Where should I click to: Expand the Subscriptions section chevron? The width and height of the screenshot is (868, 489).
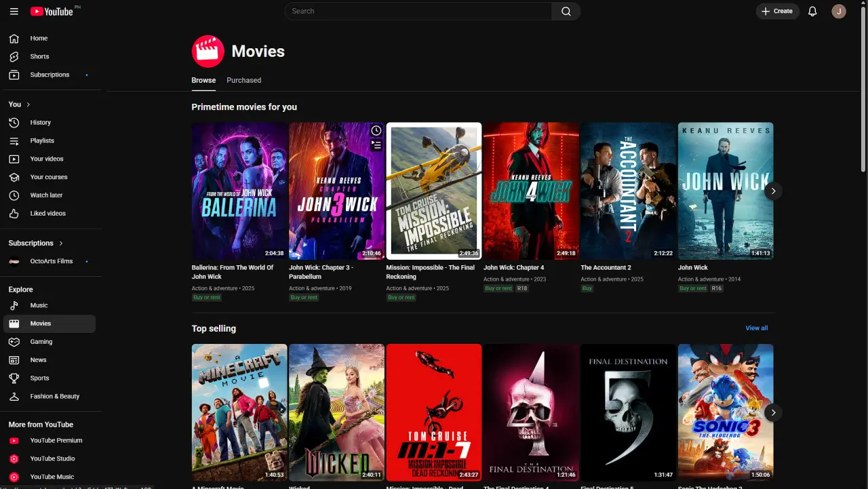[61, 243]
